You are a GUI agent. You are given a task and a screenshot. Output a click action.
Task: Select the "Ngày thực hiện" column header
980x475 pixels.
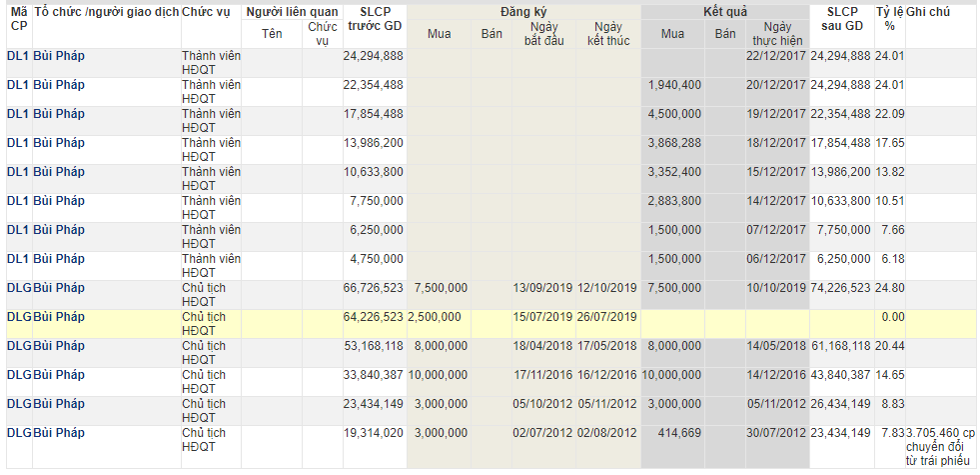coord(776,34)
